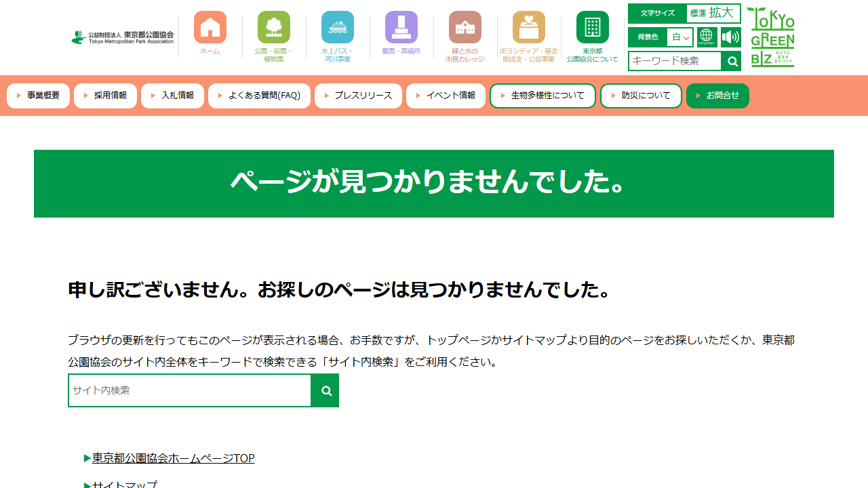The image size is (868, 488).
Task: Open 東京都公園協会ホームページTOP link
Action: click(x=174, y=458)
